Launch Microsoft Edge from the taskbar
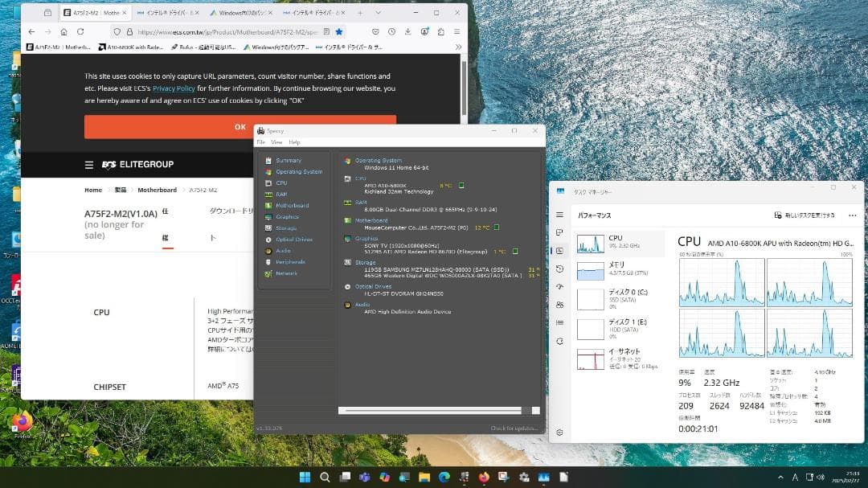Screen dimensions: 868x488 444,477
